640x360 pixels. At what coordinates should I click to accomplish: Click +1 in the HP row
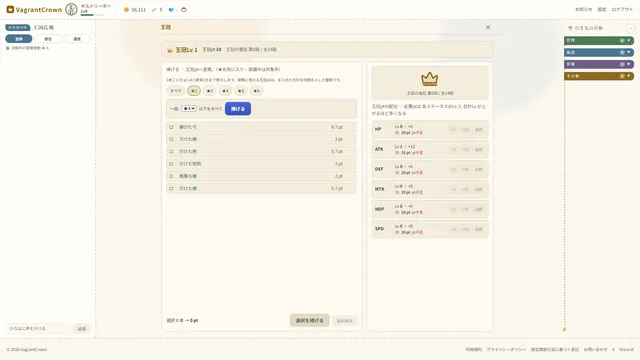coord(453,130)
